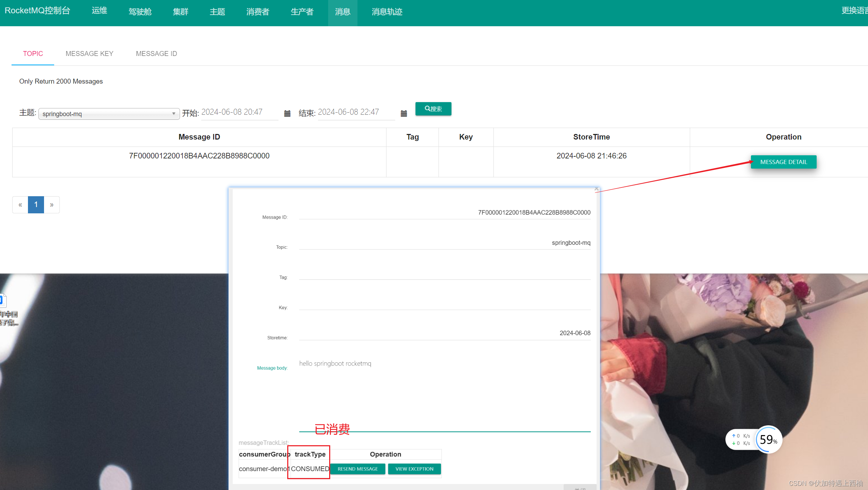Switch to the MESSAGE KEY tab

(x=89, y=54)
